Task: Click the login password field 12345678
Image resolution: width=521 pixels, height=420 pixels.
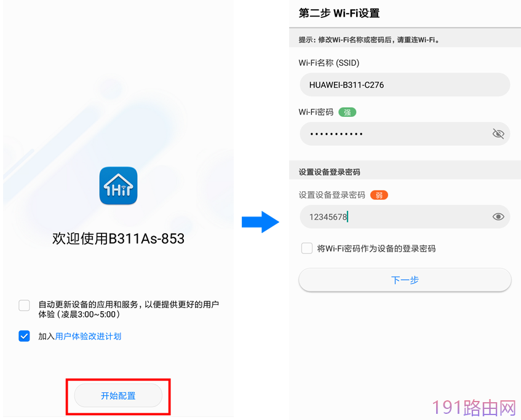Action: tap(405, 216)
